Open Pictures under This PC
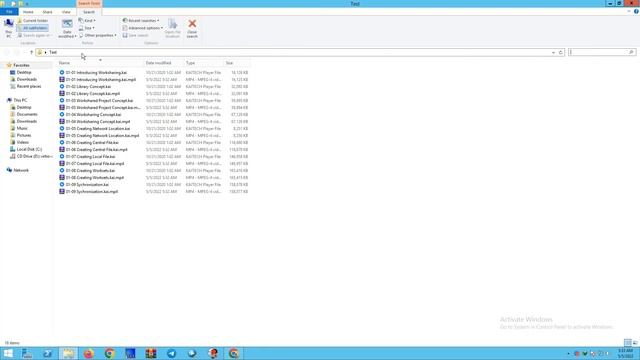 click(24, 135)
